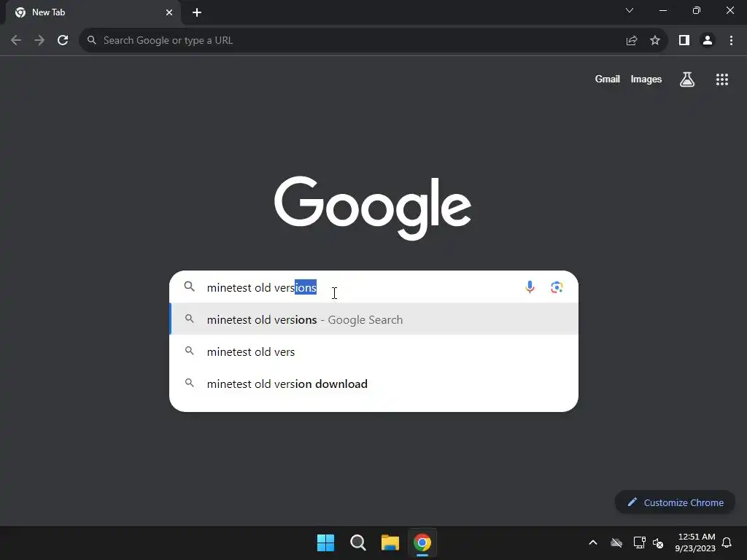
Task: Select the New Tab tab
Action: pyautogui.click(x=93, y=12)
